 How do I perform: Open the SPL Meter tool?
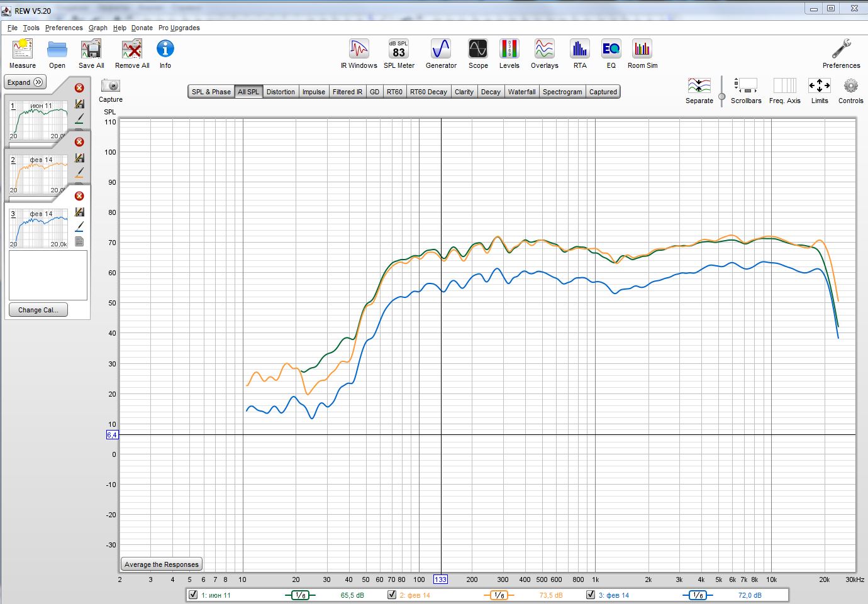pyautogui.click(x=399, y=50)
